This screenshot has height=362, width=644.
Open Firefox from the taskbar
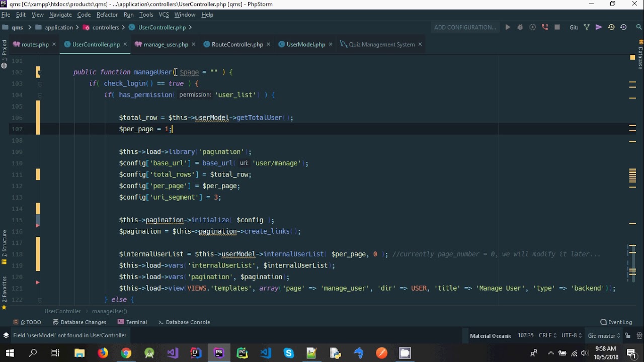pyautogui.click(x=103, y=353)
